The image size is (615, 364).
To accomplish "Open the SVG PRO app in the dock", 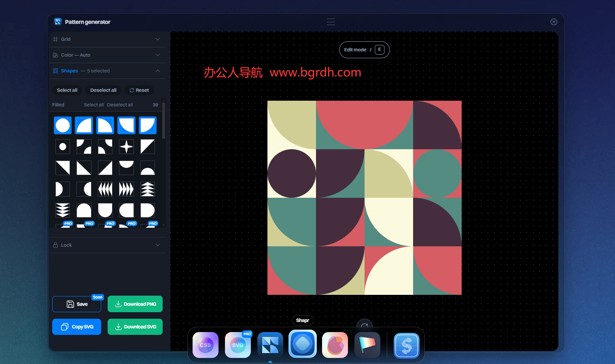I will 238,345.
